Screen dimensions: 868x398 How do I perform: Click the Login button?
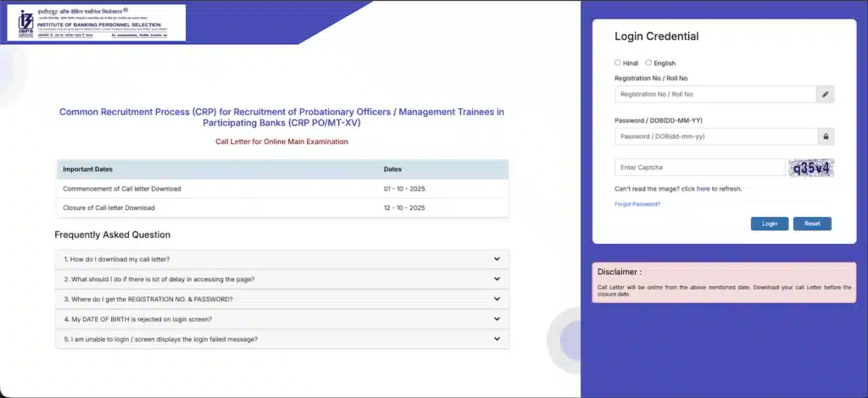click(x=770, y=224)
